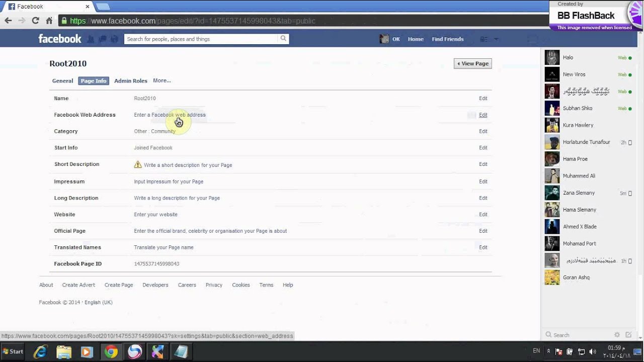The image size is (644, 362).
Task: Click the Facebook account dropdown arrow
Action: click(x=496, y=39)
